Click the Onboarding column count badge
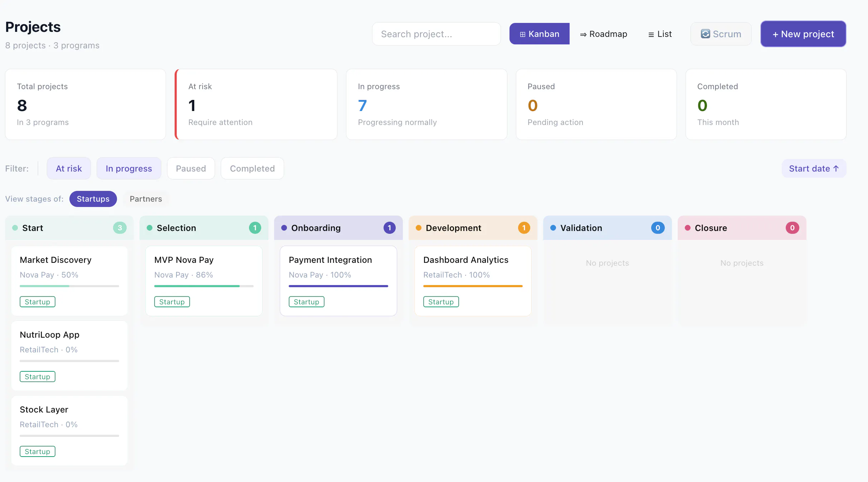This screenshot has height=482, width=868. point(390,228)
